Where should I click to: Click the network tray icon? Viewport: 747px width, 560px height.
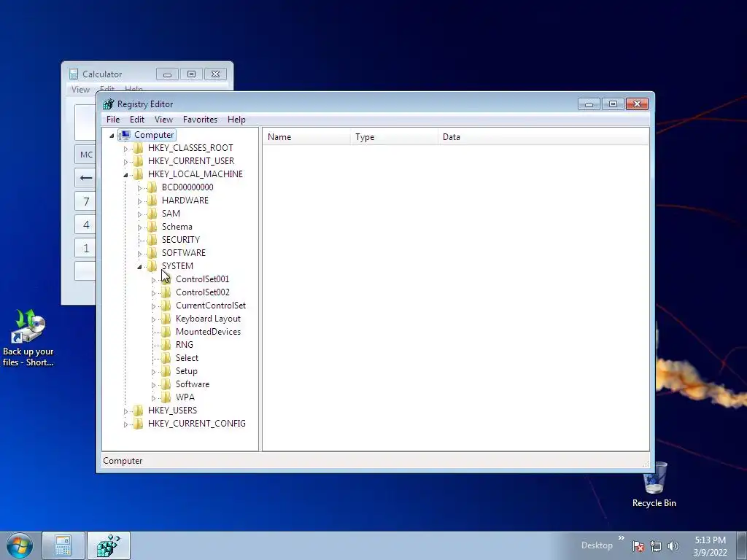tap(656, 546)
